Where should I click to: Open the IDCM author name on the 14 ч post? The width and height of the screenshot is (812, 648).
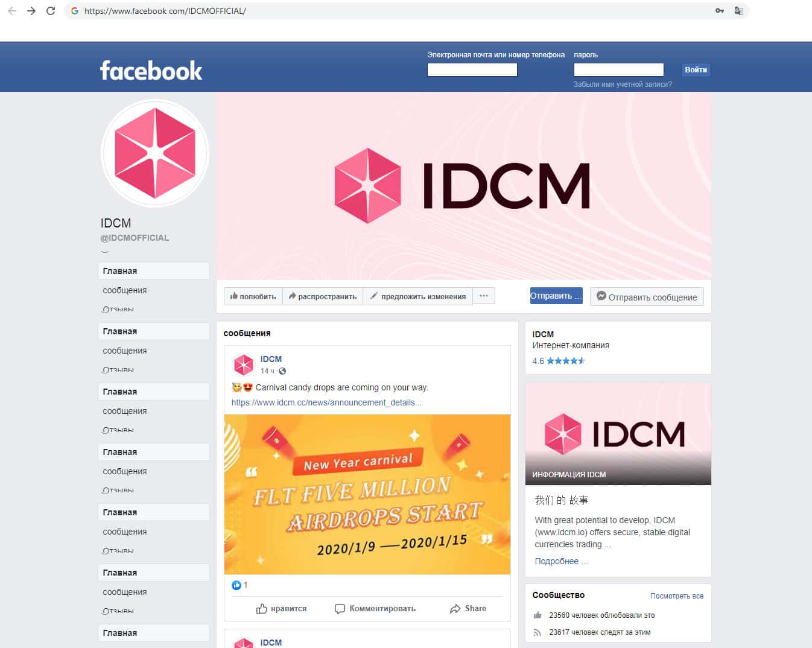[271, 359]
